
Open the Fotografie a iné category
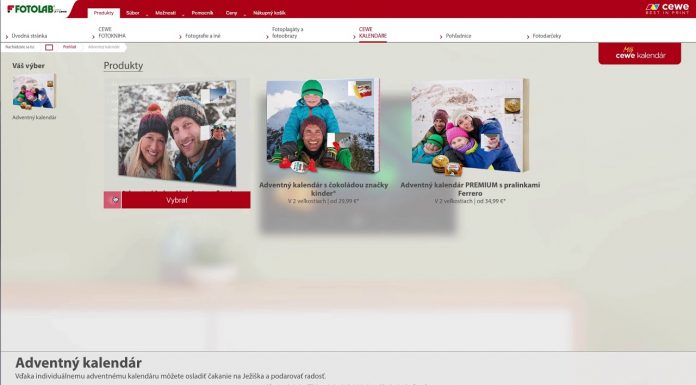(x=202, y=36)
